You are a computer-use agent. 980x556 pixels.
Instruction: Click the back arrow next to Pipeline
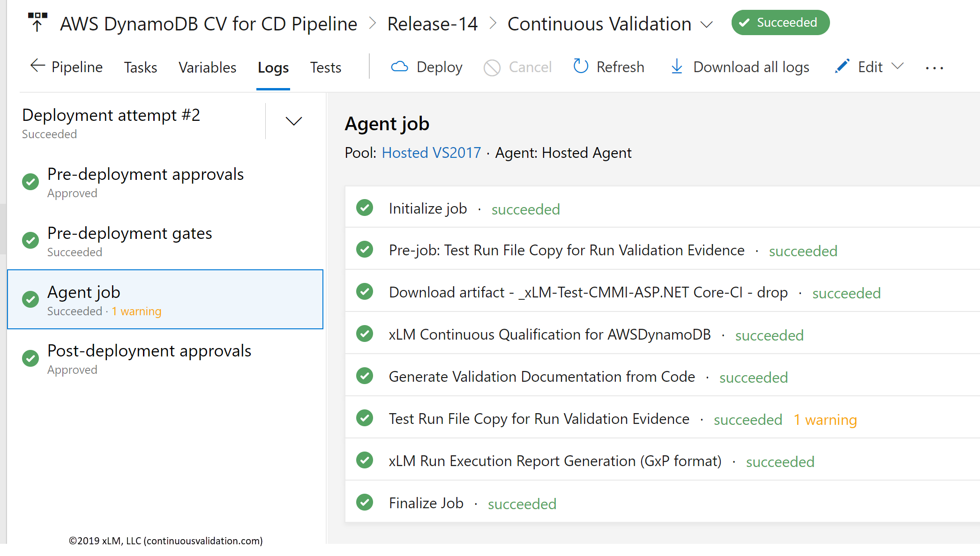coord(37,66)
